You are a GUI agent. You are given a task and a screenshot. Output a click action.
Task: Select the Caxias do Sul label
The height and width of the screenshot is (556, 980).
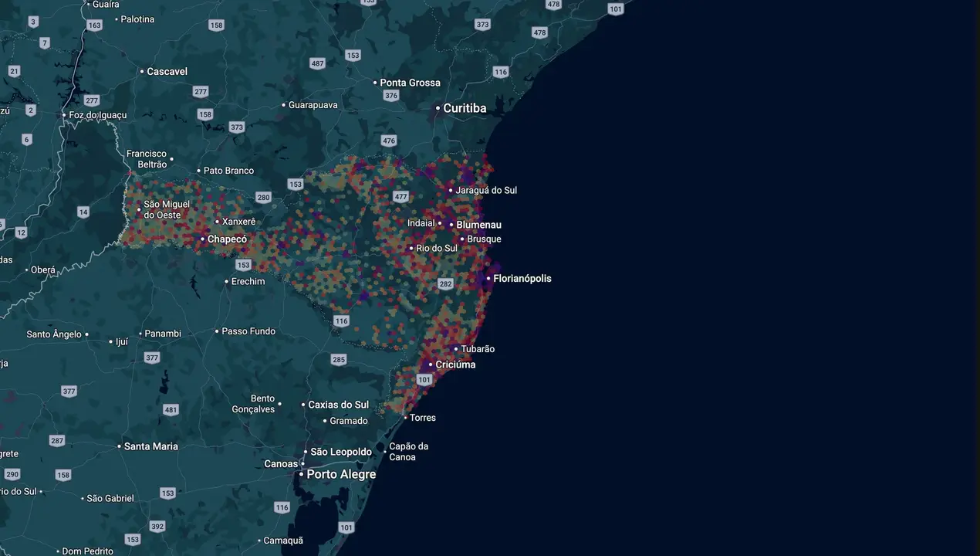point(338,405)
